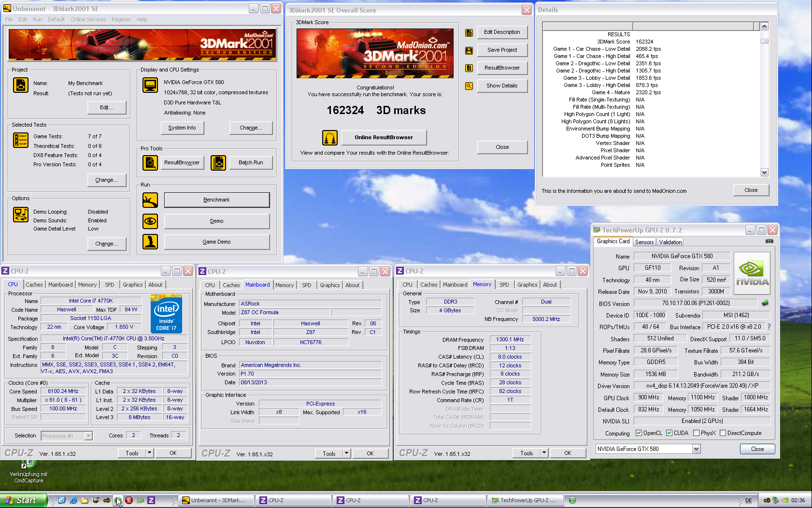Click the GPU-Z screenshot camera icon
The image size is (812, 508).
(769, 241)
